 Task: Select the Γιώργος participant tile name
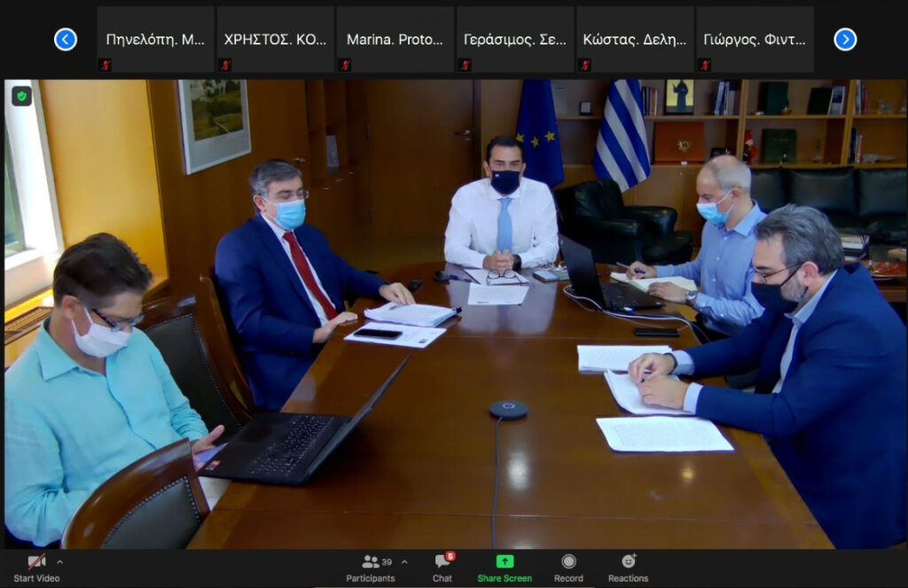[755, 40]
